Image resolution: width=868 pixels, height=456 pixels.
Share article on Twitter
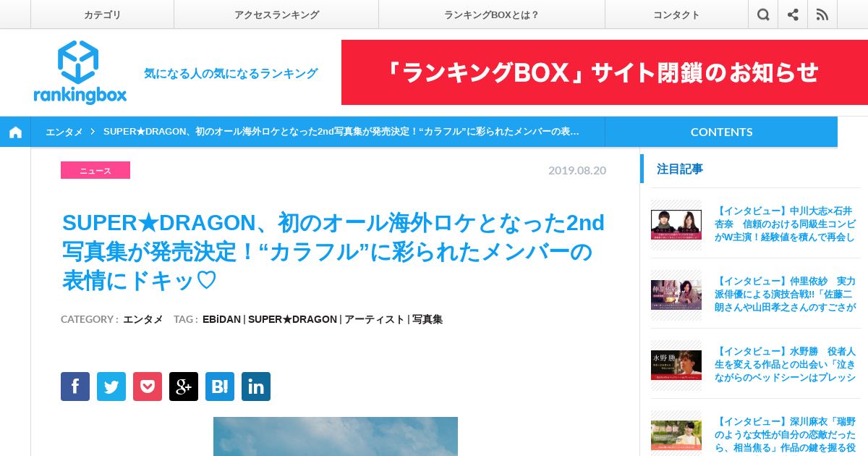pos(111,387)
